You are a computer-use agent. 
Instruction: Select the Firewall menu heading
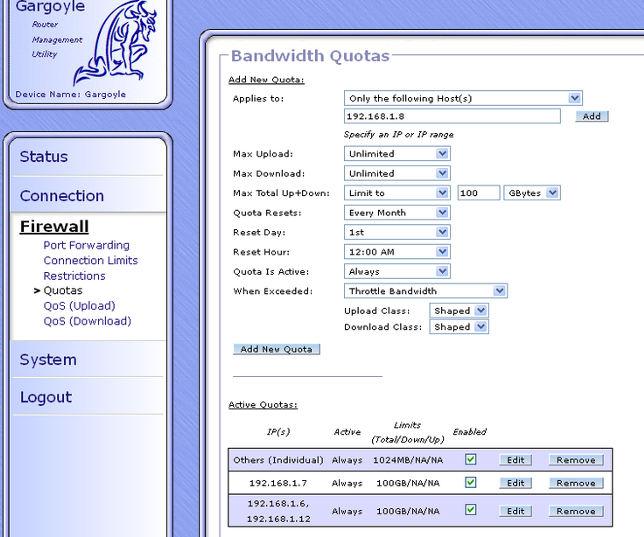(54, 226)
